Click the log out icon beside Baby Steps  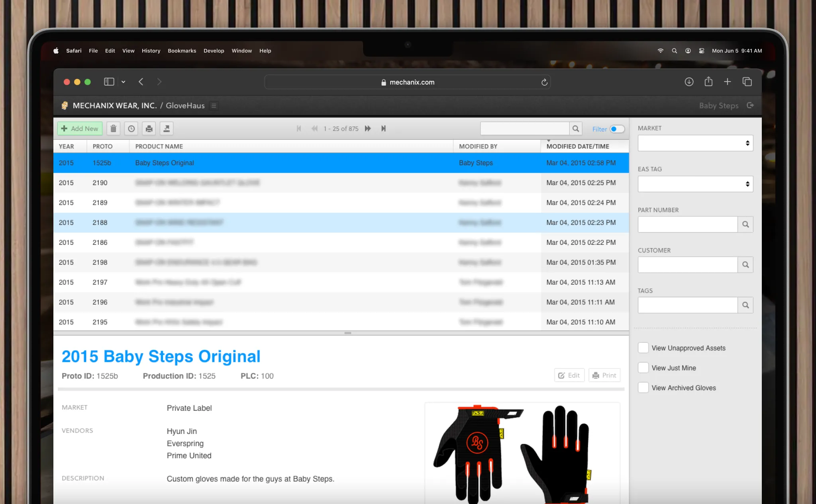pyautogui.click(x=750, y=105)
